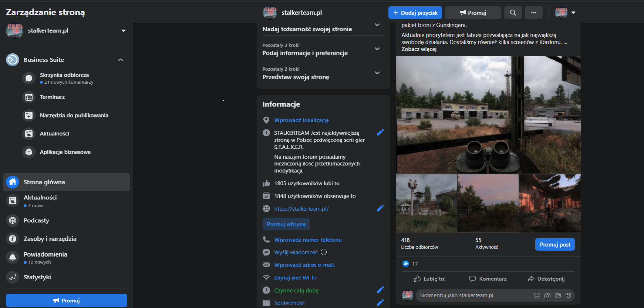Click the blue like reaction icon
The image size is (644, 308).
[x=406, y=264]
